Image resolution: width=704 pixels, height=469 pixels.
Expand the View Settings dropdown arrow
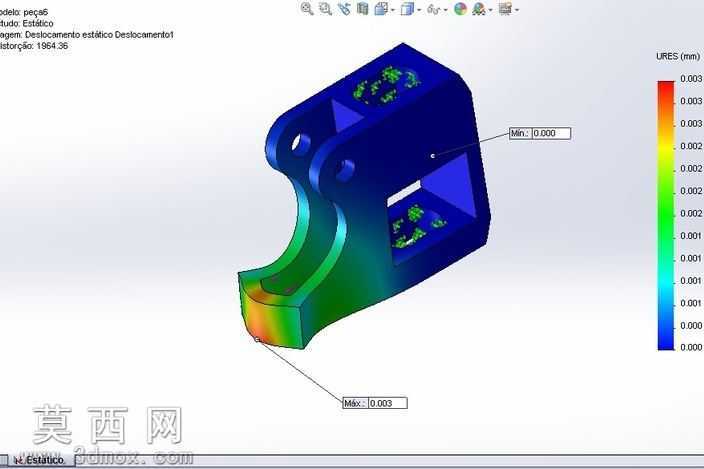tap(517, 10)
